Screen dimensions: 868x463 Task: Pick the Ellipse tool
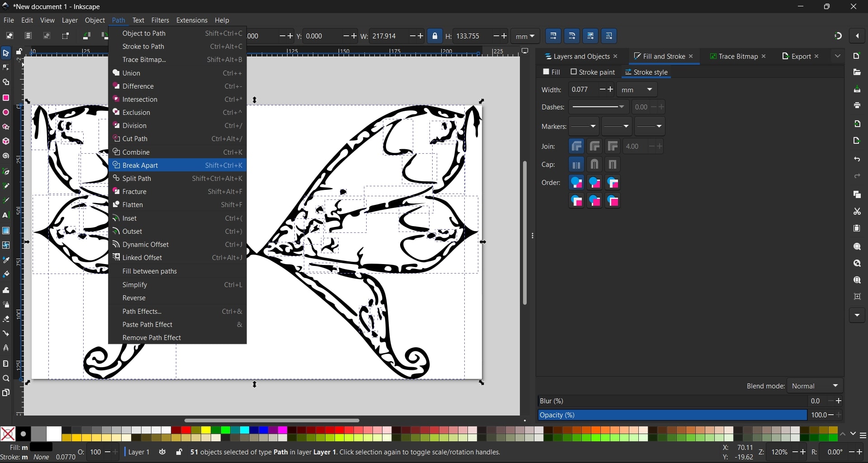click(6, 113)
